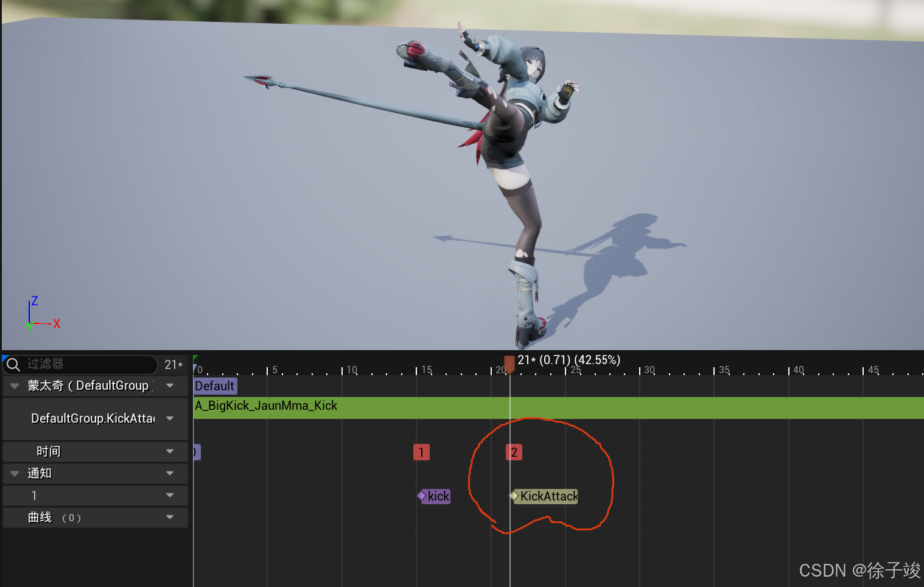Viewport: 924px width, 587px height.
Task: Select the notify track row labeled 1
Action: coord(96,495)
